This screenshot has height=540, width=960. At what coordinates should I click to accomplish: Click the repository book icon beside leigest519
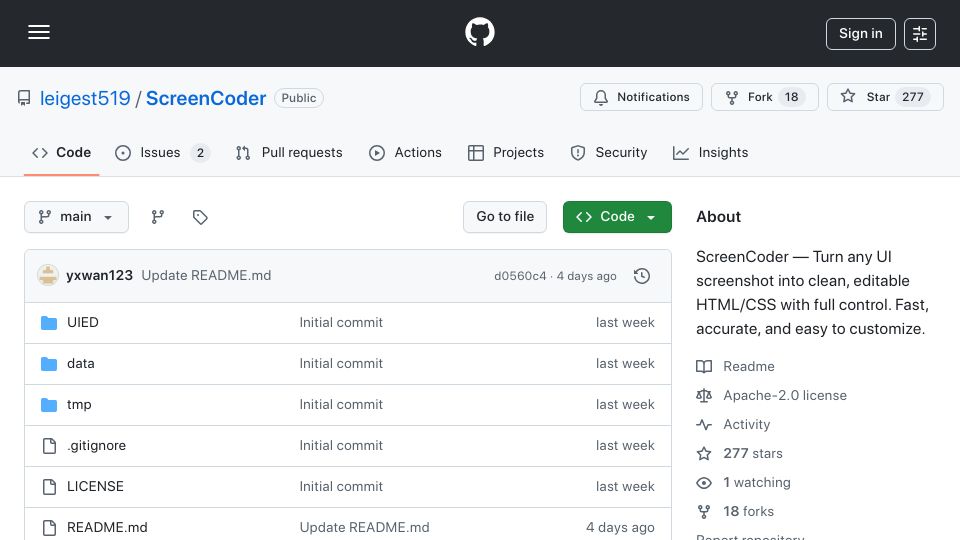pos(24,98)
